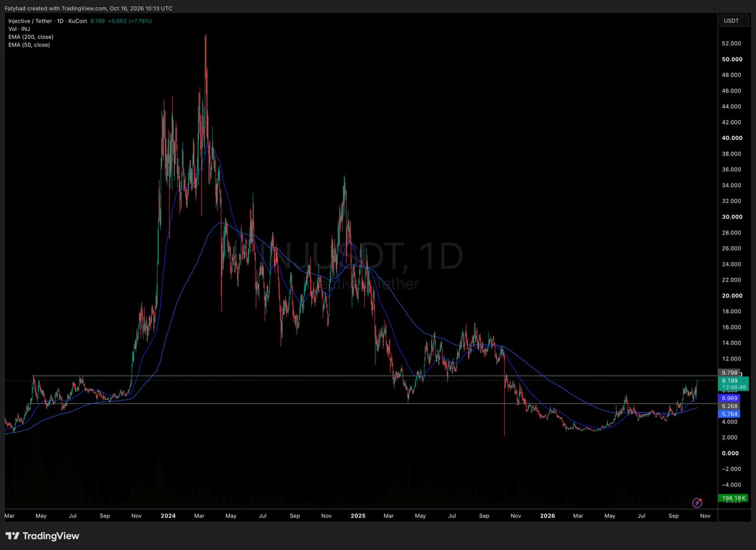Click the 13:46:46 bar countdown timer
Image resolution: width=756 pixels, height=550 pixels.
(733, 387)
